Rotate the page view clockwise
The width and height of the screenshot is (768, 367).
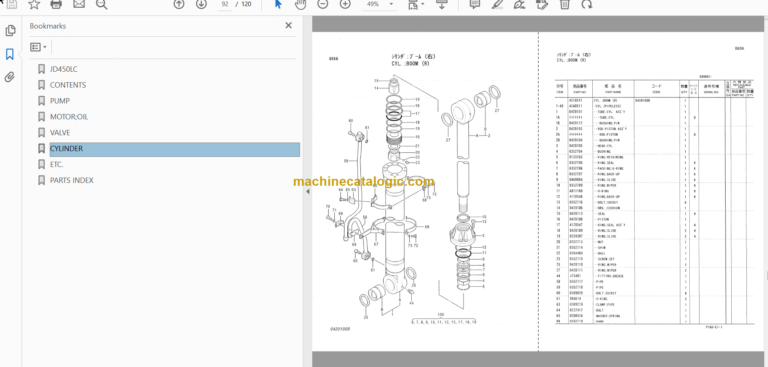pyautogui.click(x=587, y=4)
